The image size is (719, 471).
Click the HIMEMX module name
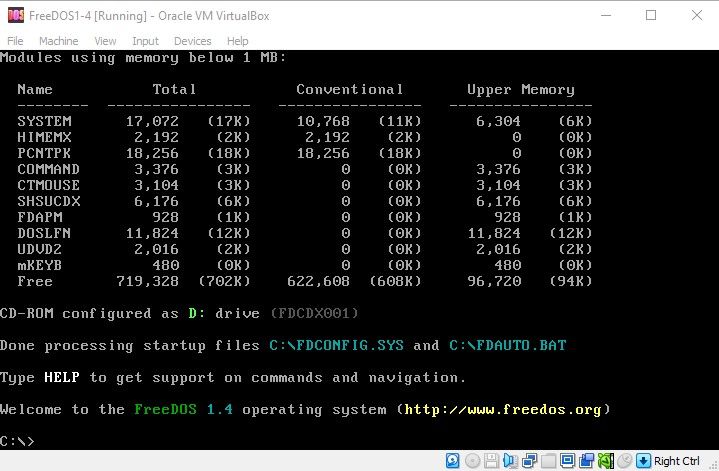pyautogui.click(x=44, y=137)
